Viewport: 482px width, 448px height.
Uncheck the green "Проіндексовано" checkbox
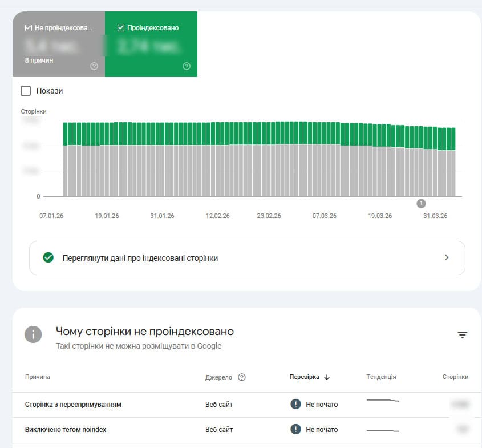click(x=121, y=27)
